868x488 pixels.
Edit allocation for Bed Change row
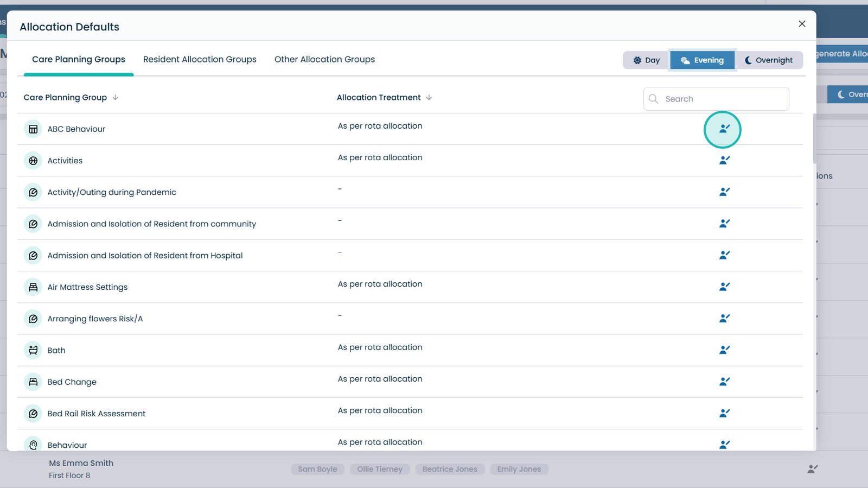click(724, 382)
